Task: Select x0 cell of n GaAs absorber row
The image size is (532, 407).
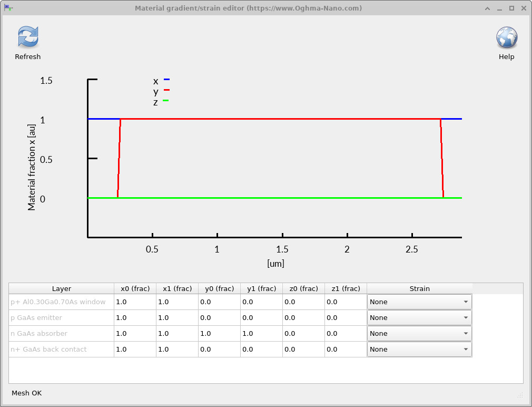Action: (x=135, y=333)
